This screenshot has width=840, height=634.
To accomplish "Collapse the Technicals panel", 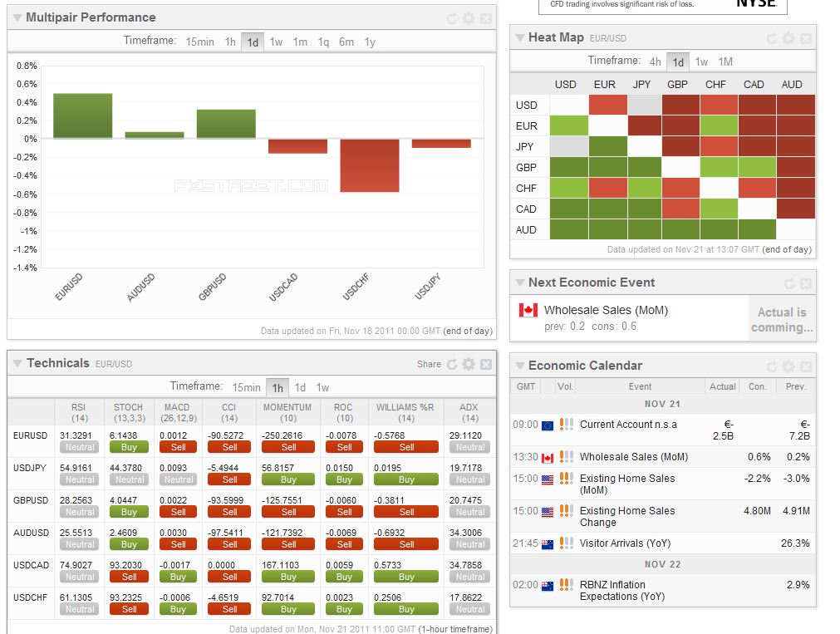I will pyautogui.click(x=17, y=363).
